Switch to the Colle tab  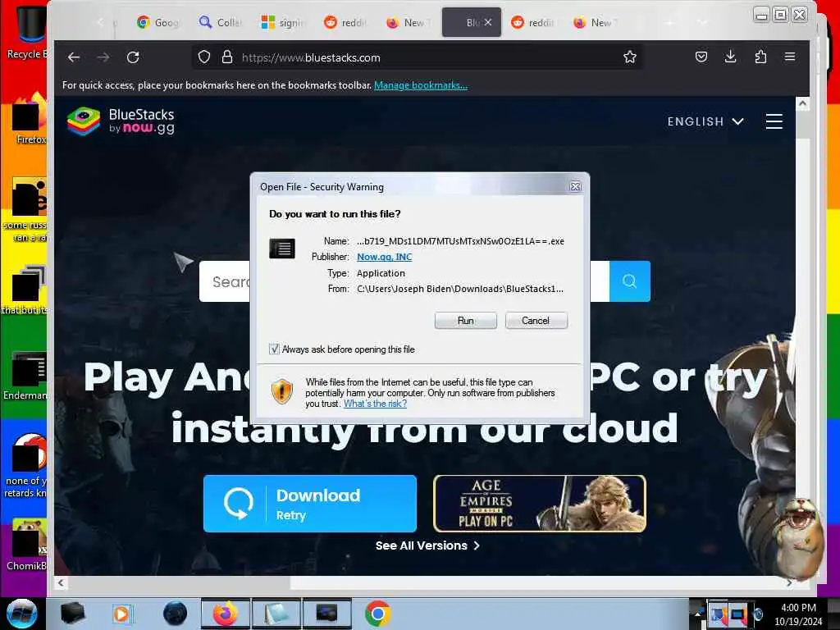click(x=220, y=22)
